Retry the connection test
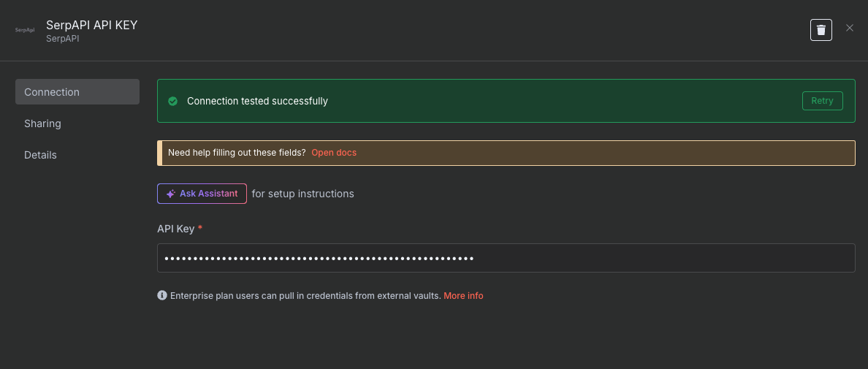This screenshot has width=868, height=369. (822, 101)
